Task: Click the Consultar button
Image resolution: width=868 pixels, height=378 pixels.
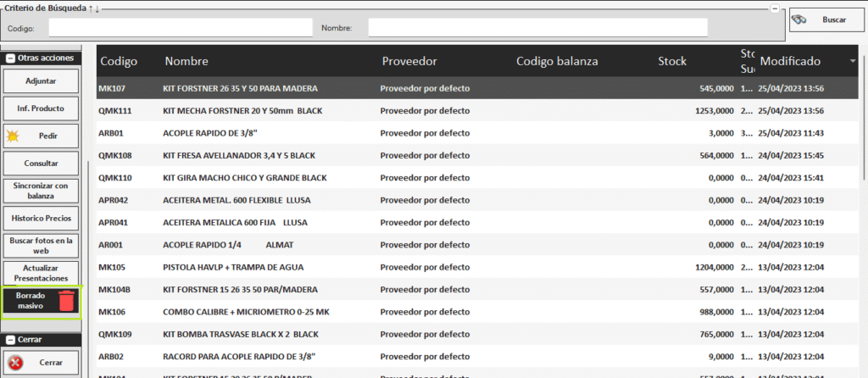Action: point(41,162)
